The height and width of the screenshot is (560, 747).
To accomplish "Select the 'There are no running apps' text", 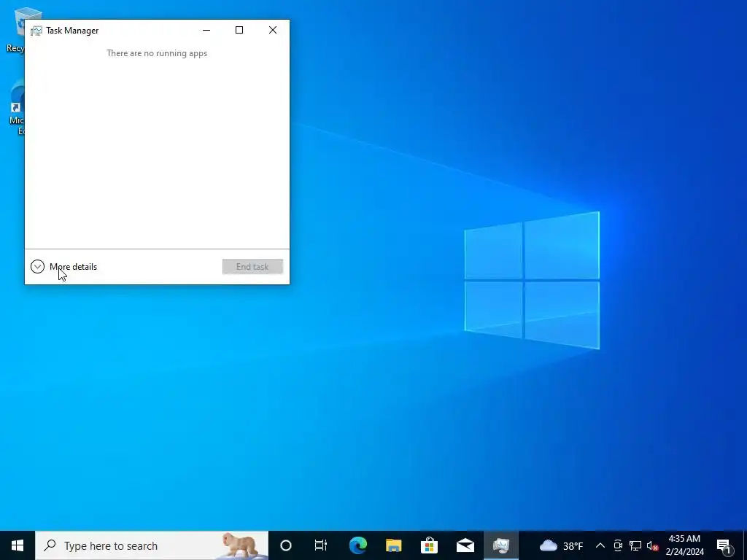I will [157, 53].
